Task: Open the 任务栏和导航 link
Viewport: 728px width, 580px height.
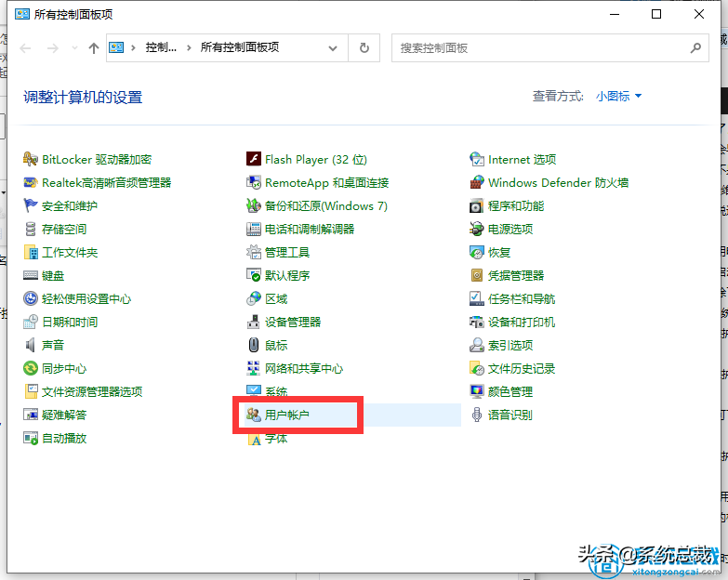Action: 521,298
